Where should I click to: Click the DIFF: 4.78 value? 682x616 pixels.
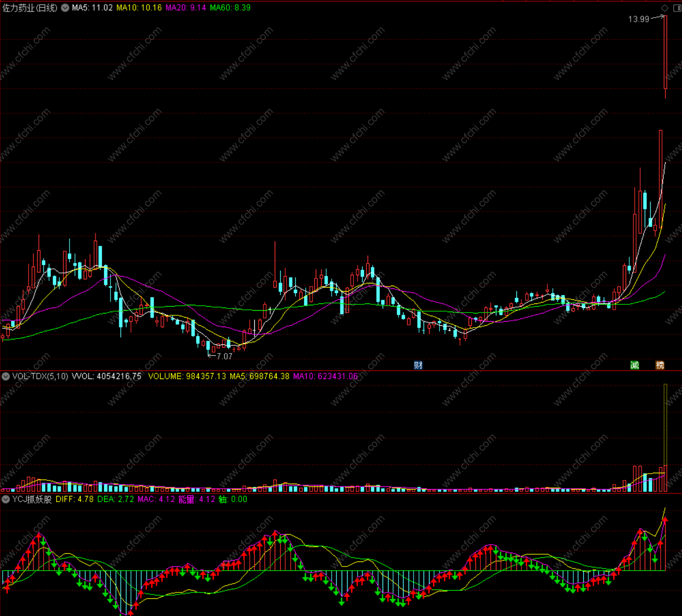click(75, 499)
